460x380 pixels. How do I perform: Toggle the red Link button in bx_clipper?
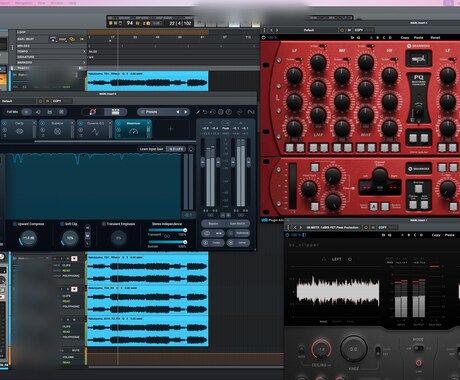pyautogui.click(x=419, y=362)
